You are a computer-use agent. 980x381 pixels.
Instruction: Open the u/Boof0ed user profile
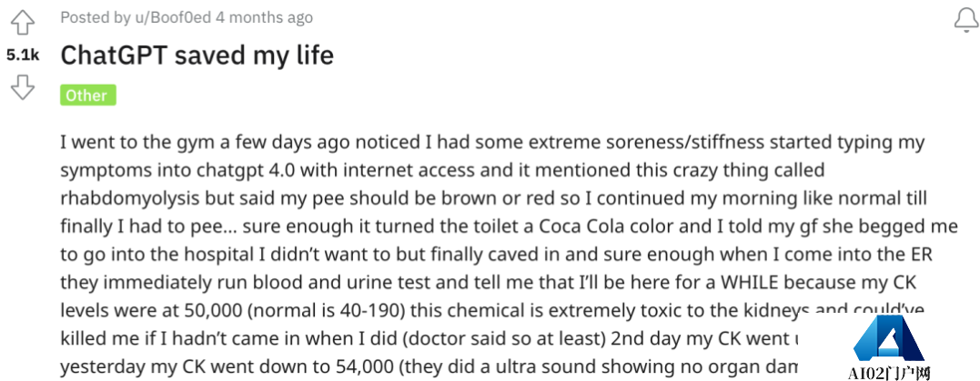pyautogui.click(x=171, y=17)
